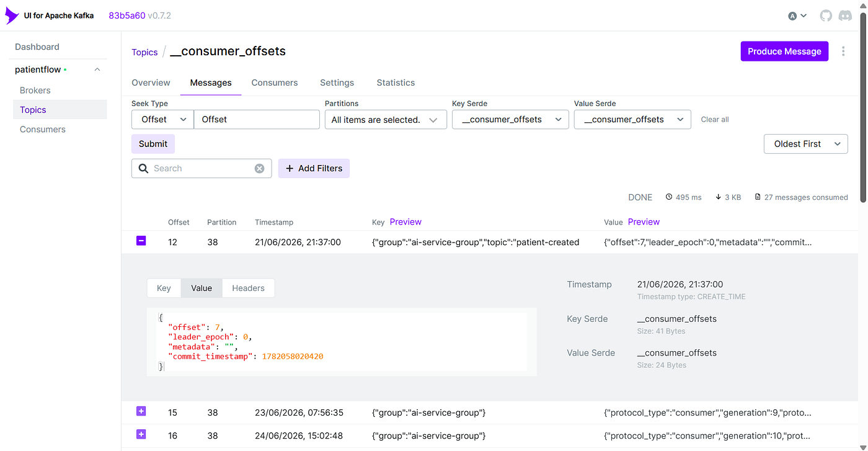This screenshot has height=451, width=868.
Task: Open the GitHub icon link
Action: pos(826,16)
